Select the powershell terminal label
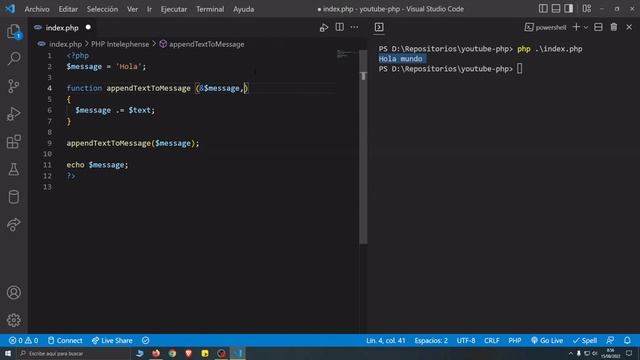This screenshot has width=640, height=360. 545,27
